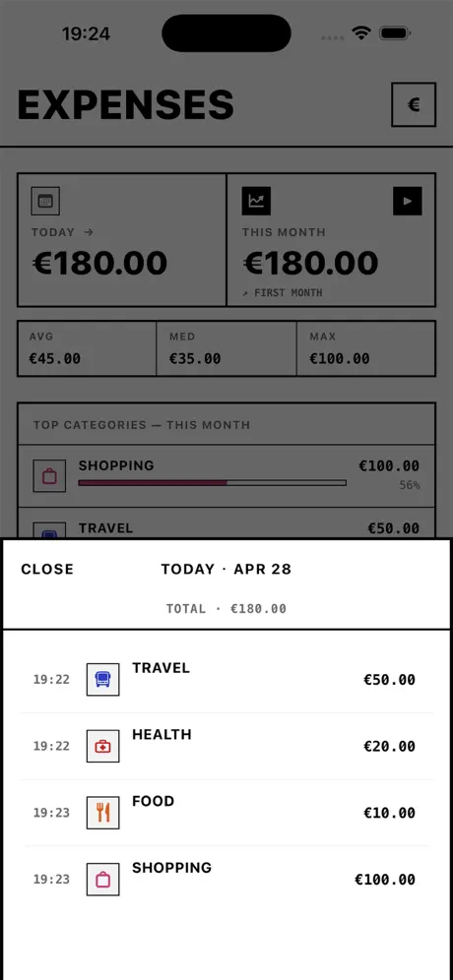Screen dimensions: 453x980
Task: Select the Shopping bag icon in list
Action: (x=102, y=880)
